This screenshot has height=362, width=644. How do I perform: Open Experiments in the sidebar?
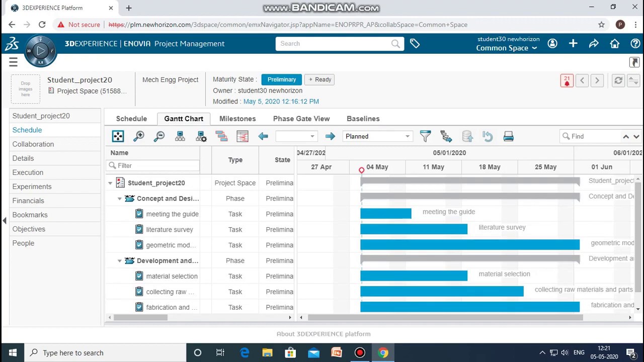pos(32,187)
